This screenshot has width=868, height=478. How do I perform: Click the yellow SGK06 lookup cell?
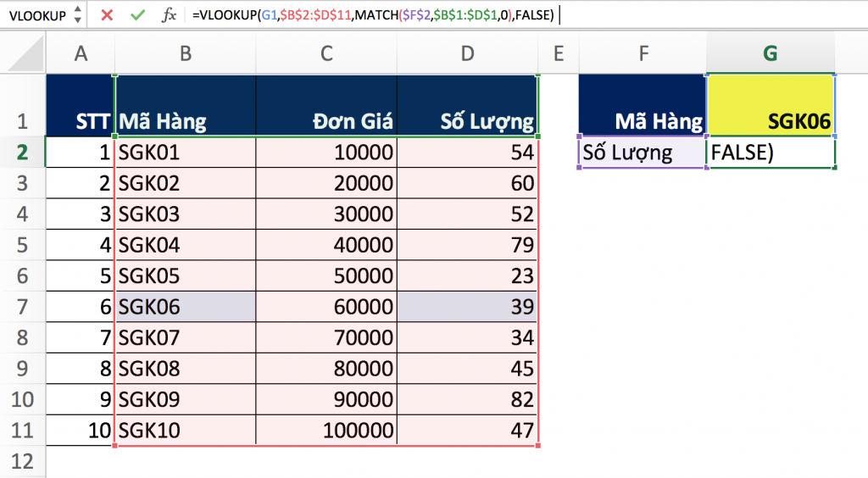[770, 106]
